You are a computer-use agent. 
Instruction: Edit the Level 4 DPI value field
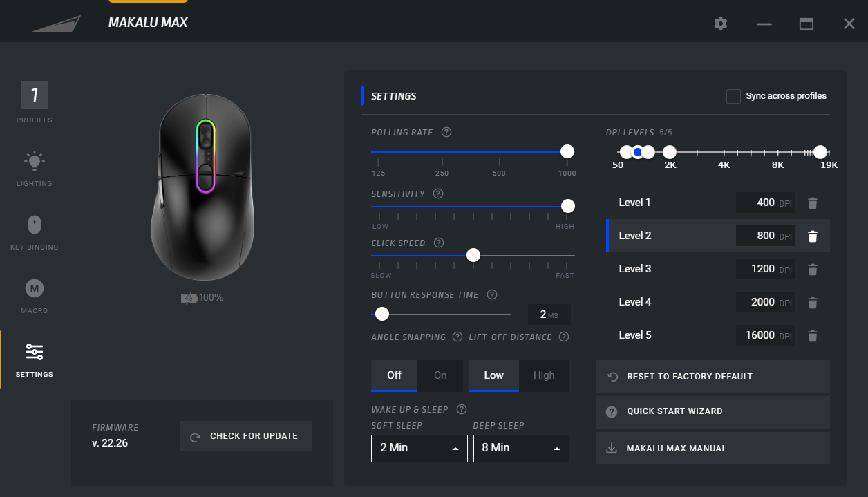(x=766, y=303)
